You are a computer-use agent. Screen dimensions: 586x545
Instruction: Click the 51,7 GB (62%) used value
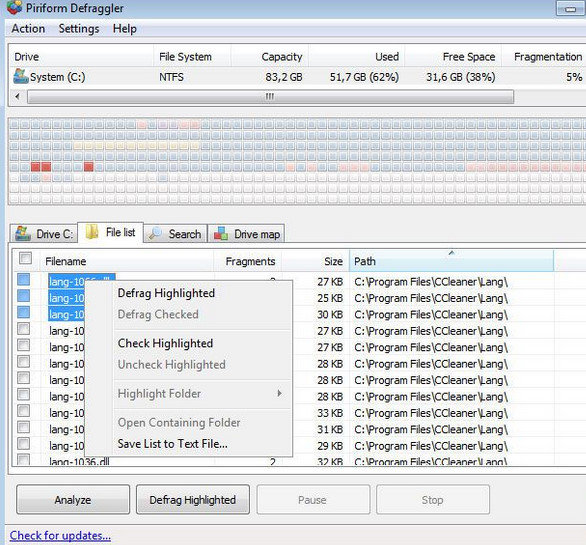(x=364, y=77)
